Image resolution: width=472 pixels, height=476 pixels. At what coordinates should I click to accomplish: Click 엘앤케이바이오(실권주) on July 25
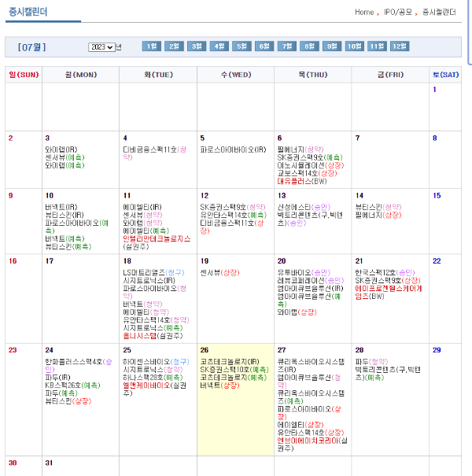pos(154,389)
